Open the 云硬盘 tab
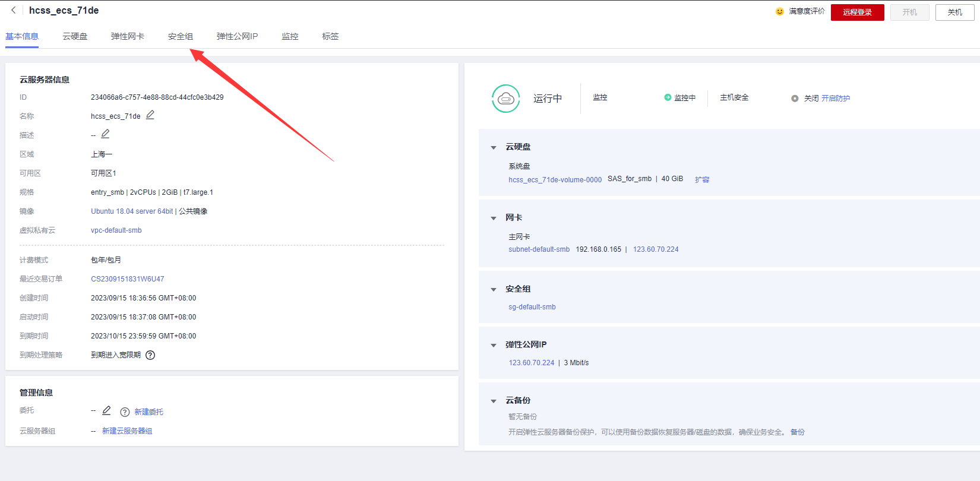The height and width of the screenshot is (481, 980). point(75,36)
